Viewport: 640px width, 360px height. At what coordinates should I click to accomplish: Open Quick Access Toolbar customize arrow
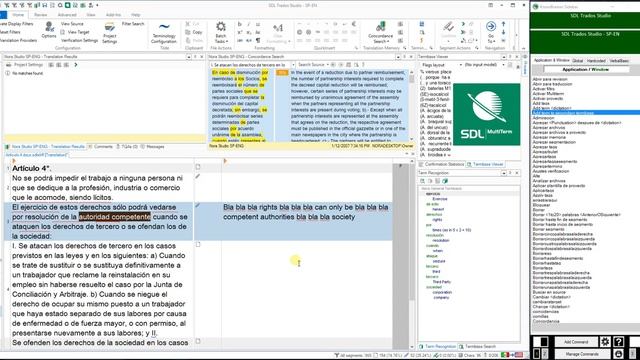pyautogui.click(x=97, y=5)
